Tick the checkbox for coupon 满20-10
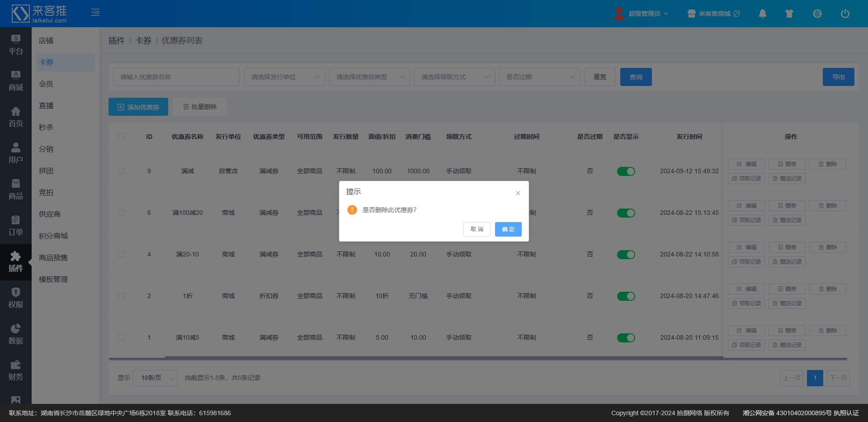 (121, 254)
